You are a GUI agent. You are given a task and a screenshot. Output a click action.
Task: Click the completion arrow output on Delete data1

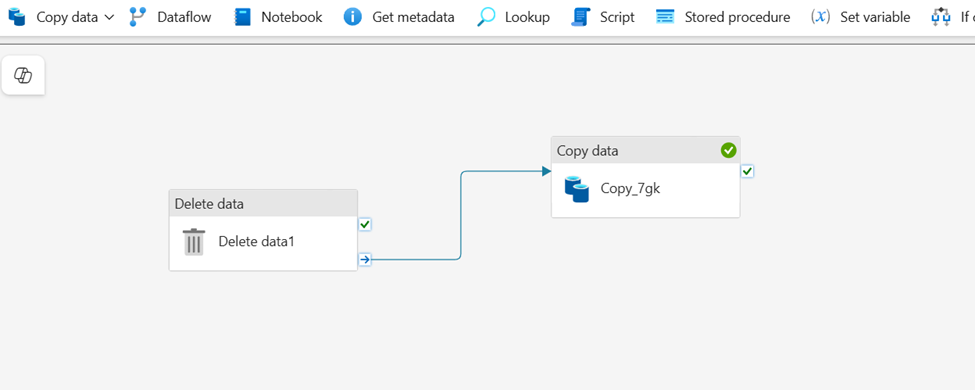[365, 259]
